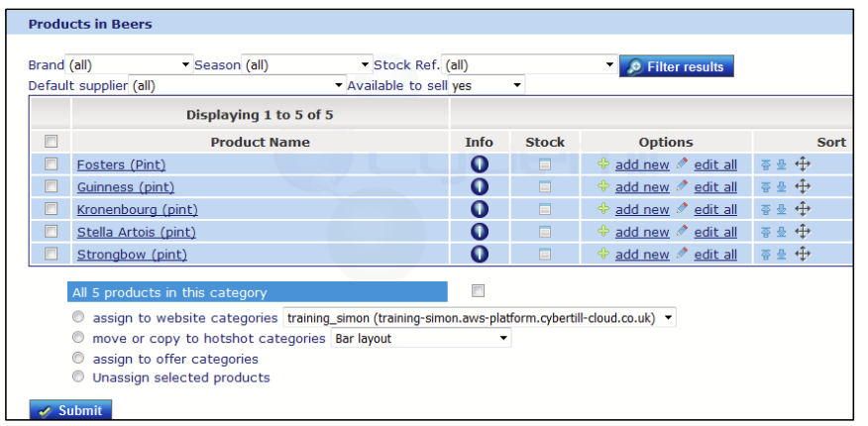Click the move handle for Guinness (pint)
Viewport: 868px width, 426px height.
pos(803,186)
